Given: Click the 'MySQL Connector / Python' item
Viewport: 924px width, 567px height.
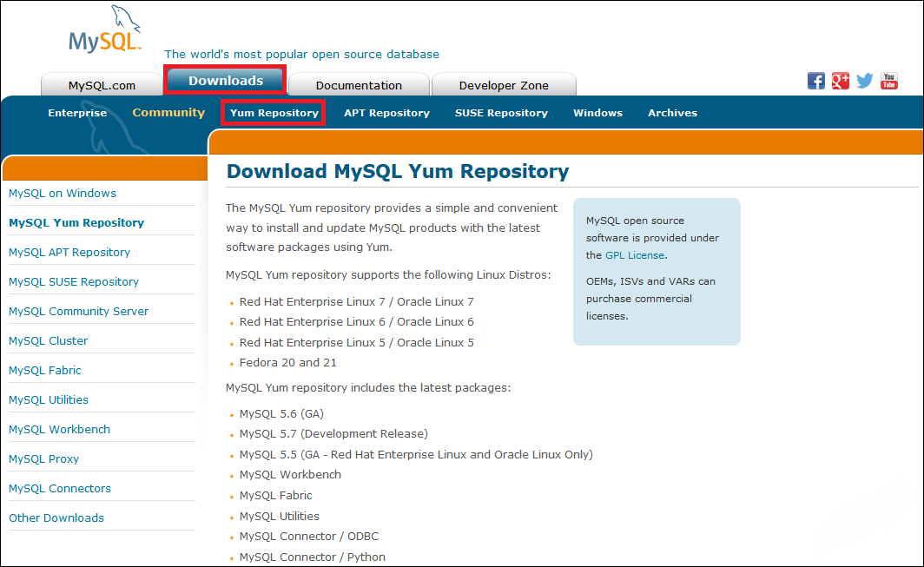Looking at the screenshot, I should coord(313,557).
